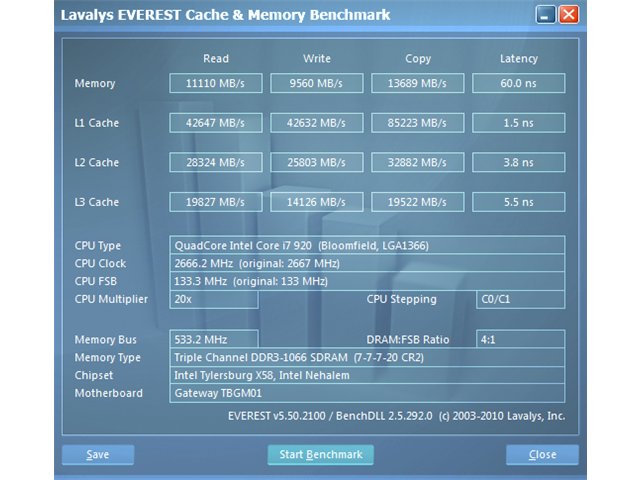
Task: Click the CPU Type label
Action: (98, 246)
